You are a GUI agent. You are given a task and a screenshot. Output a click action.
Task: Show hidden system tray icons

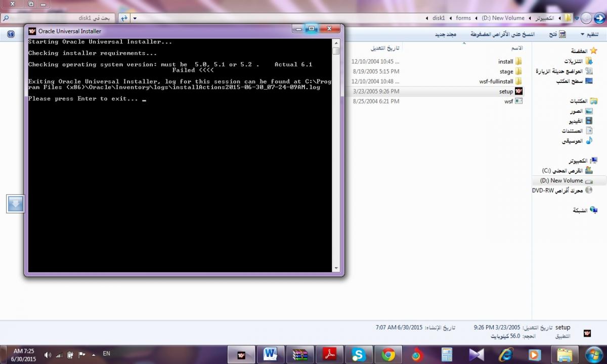click(94, 355)
